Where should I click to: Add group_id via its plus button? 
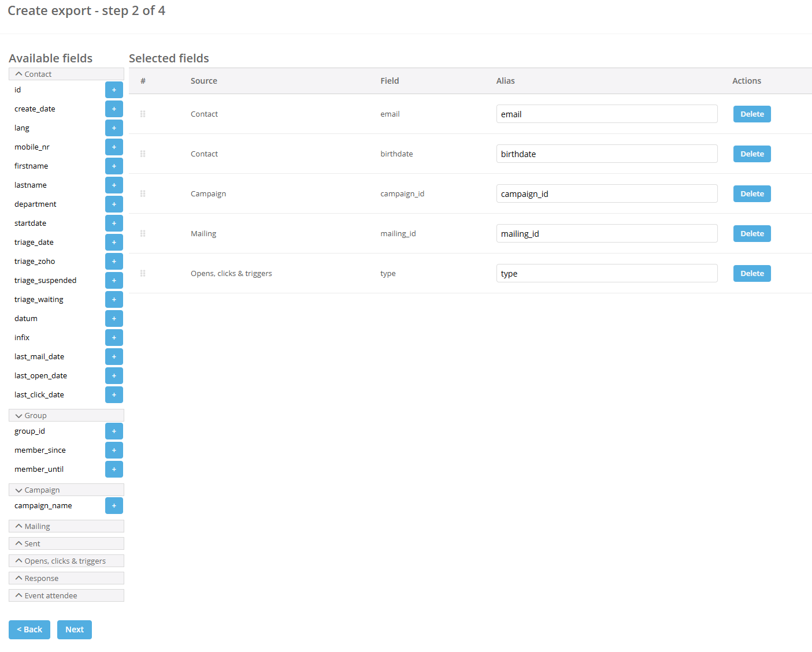click(114, 431)
